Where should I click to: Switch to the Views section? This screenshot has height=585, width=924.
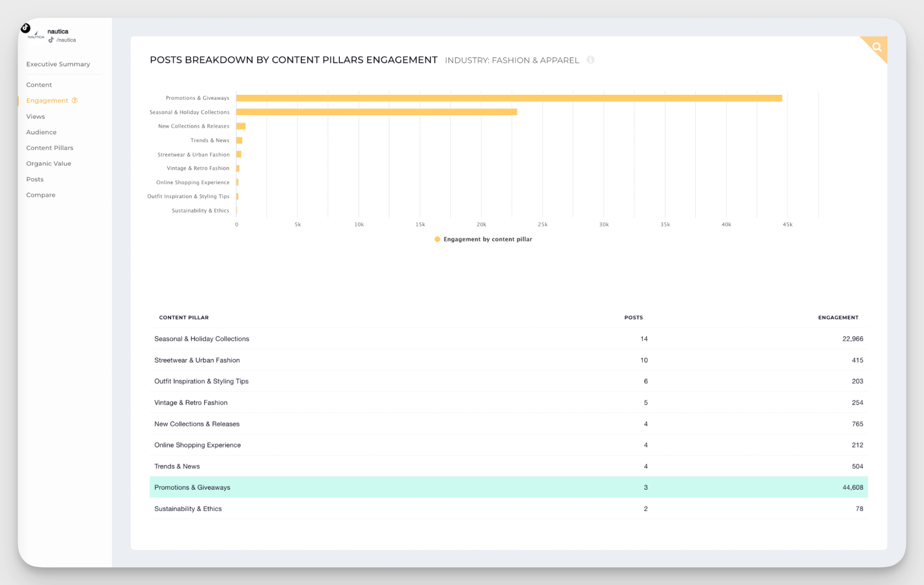pyautogui.click(x=36, y=116)
